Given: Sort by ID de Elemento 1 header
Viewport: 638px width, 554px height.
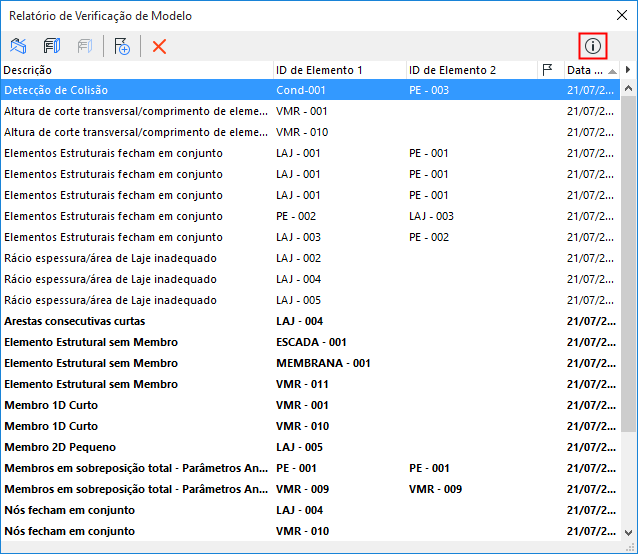Looking at the screenshot, I should tap(340, 70).
